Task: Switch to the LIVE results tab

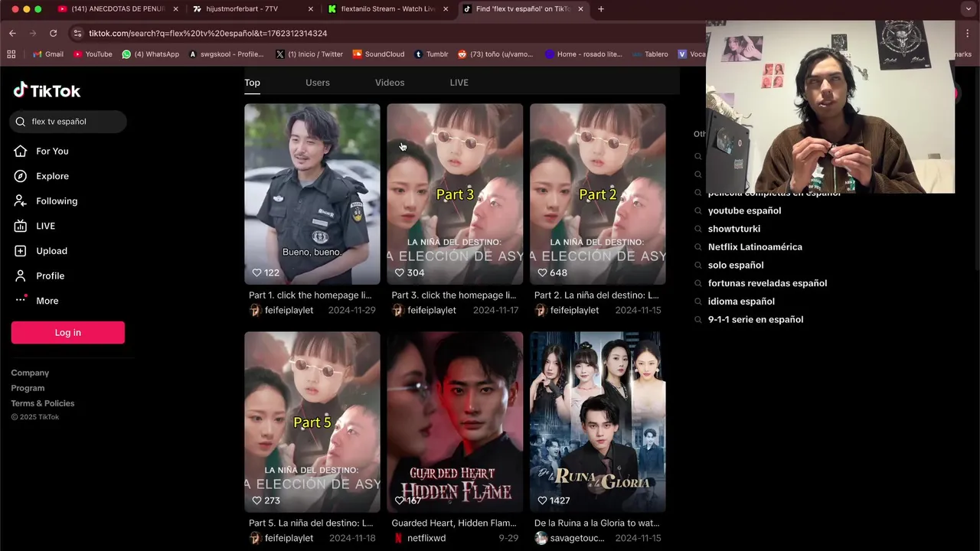Action: (x=459, y=83)
